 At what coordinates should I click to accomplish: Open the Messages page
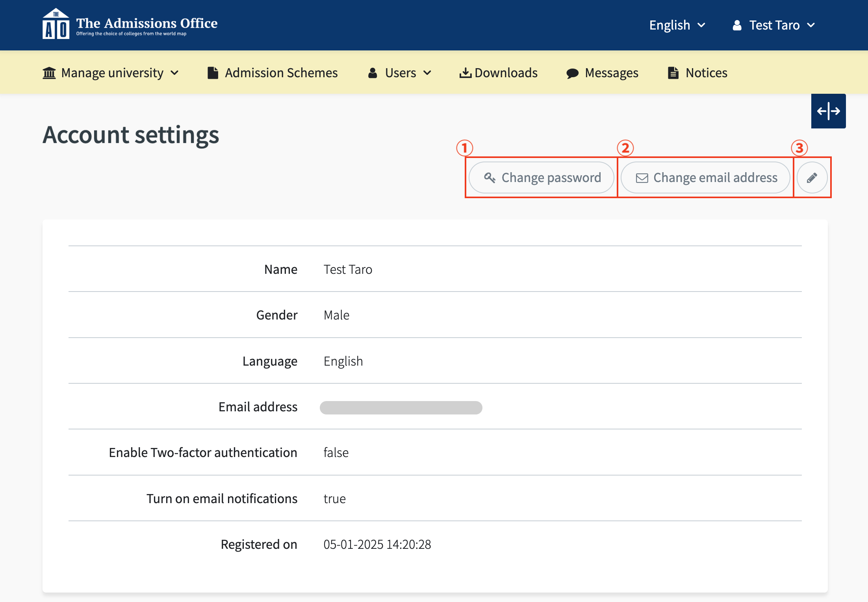point(611,73)
